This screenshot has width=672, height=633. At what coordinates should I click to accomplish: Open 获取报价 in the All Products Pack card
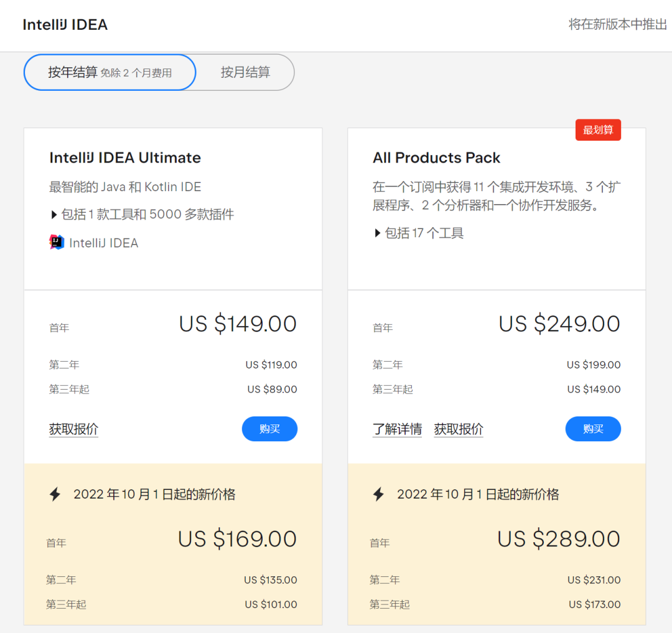459,429
